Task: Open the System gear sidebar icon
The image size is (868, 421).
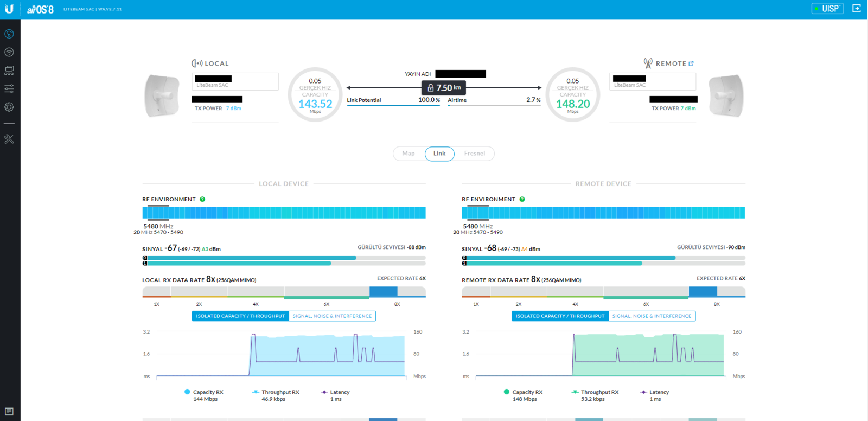Action: point(9,107)
